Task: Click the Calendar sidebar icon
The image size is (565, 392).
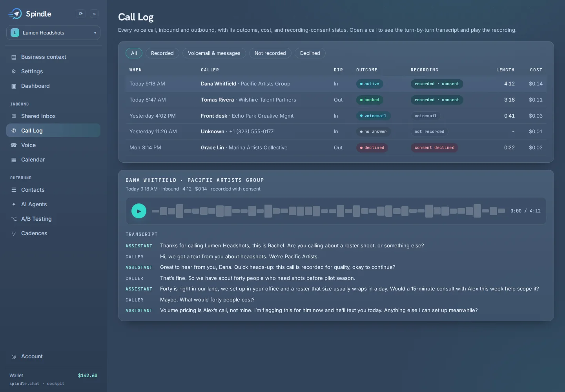Action: [x=14, y=160]
